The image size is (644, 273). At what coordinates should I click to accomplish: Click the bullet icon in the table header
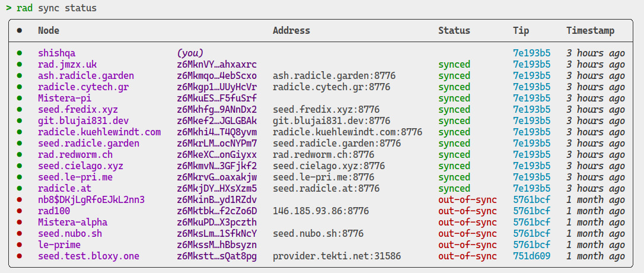20,31
